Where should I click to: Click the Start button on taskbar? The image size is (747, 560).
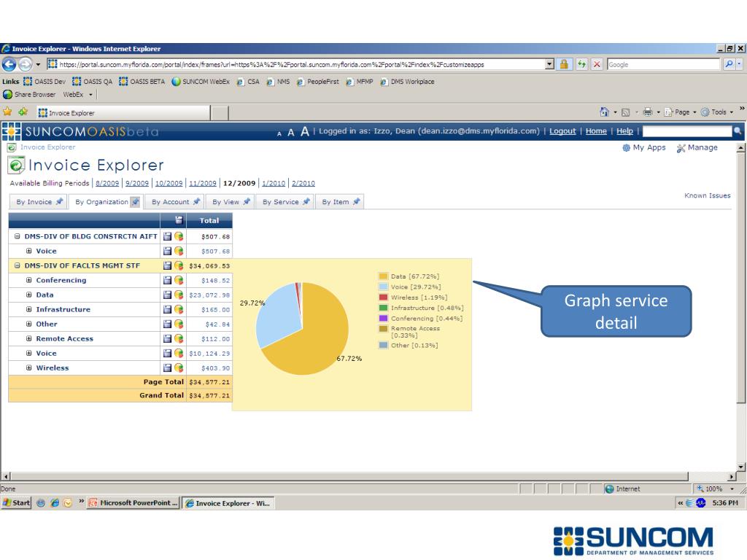(17, 502)
